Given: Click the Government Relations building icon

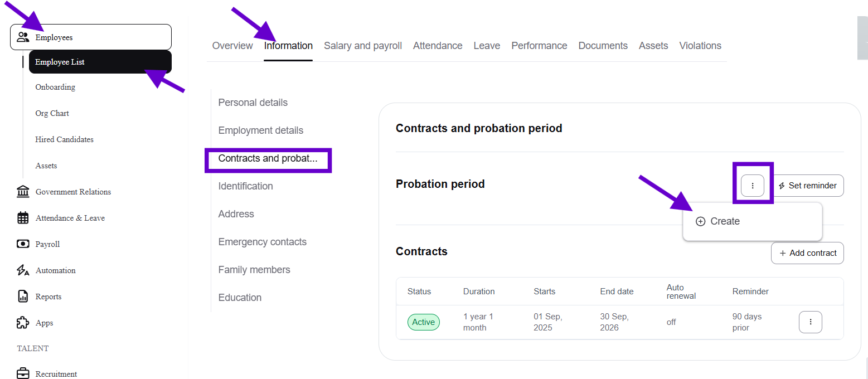Looking at the screenshot, I should point(23,192).
